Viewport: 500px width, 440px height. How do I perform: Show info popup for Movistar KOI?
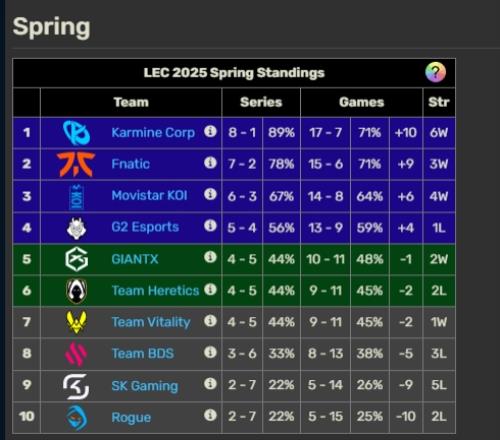pos(210,194)
